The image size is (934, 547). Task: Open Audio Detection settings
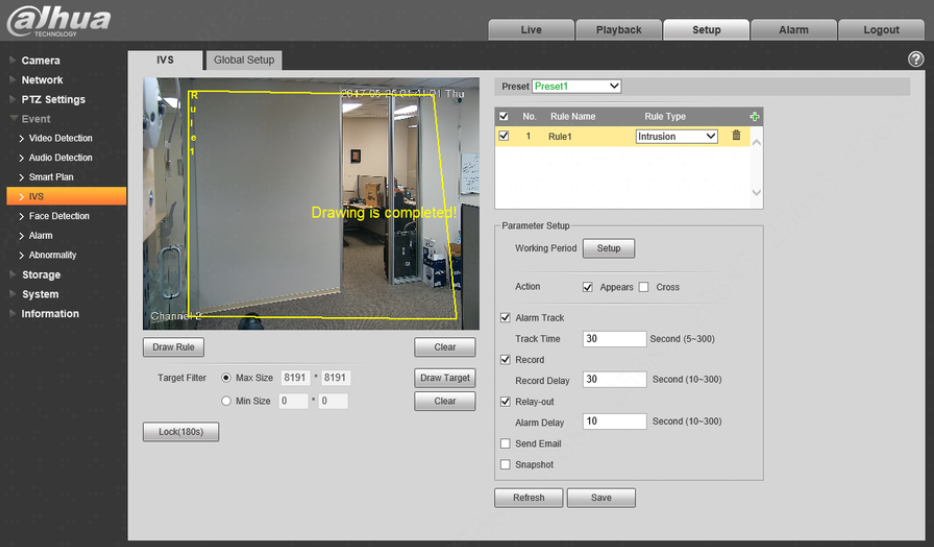point(60,158)
